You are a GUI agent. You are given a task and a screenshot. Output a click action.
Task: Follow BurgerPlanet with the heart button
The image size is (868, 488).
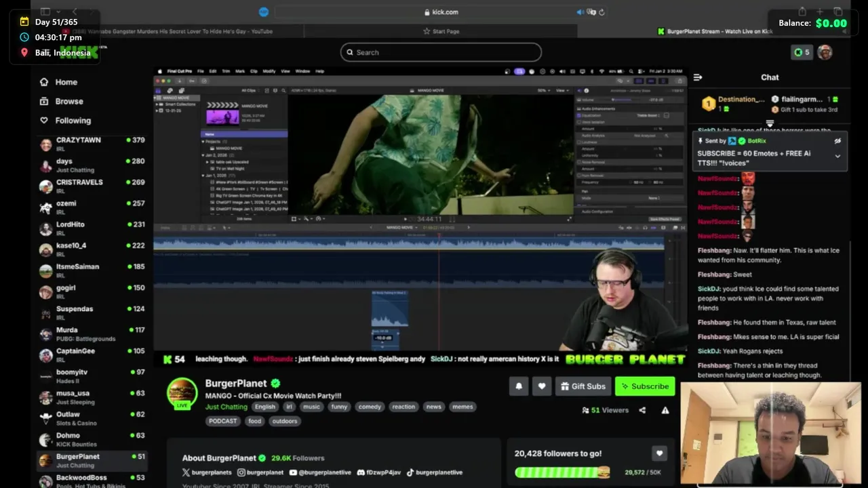click(x=542, y=386)
